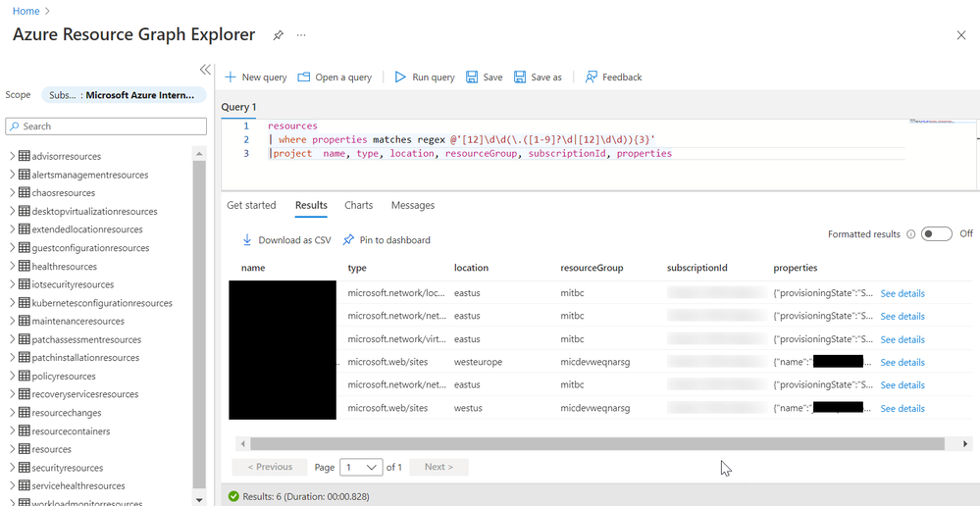This screenshot has height=506, width=980.
Task: Sort by the properties column header
Action: click(796, 268)
